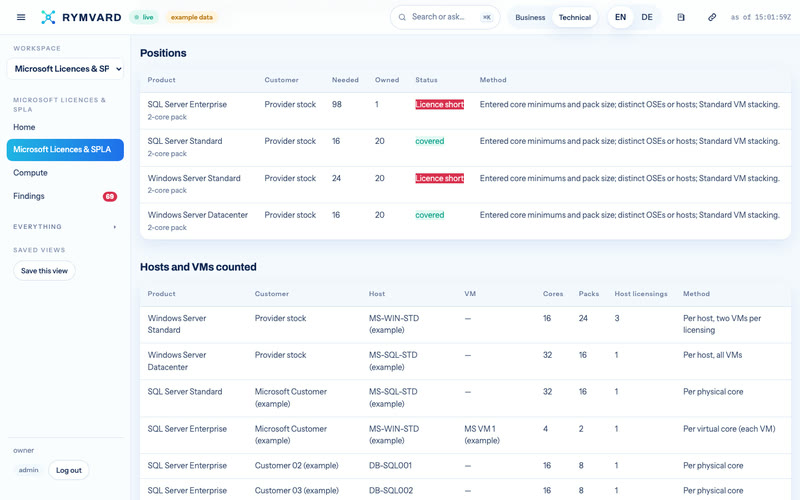
Task: Click the Findings count badge 69
Action: pos(110,196)
